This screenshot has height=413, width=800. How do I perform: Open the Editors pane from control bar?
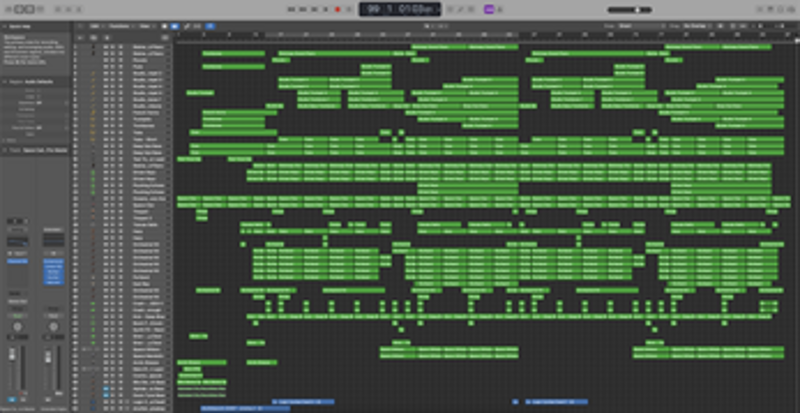tap(79, 9)
